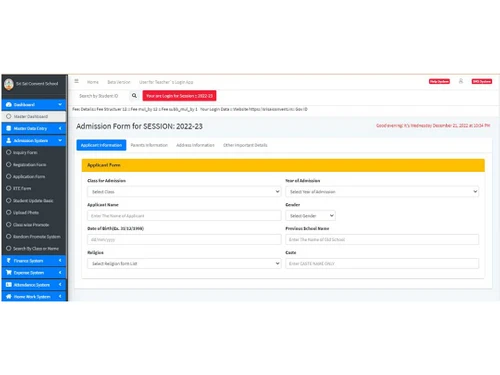Select Finance System in sidebar

coord(34,261)
